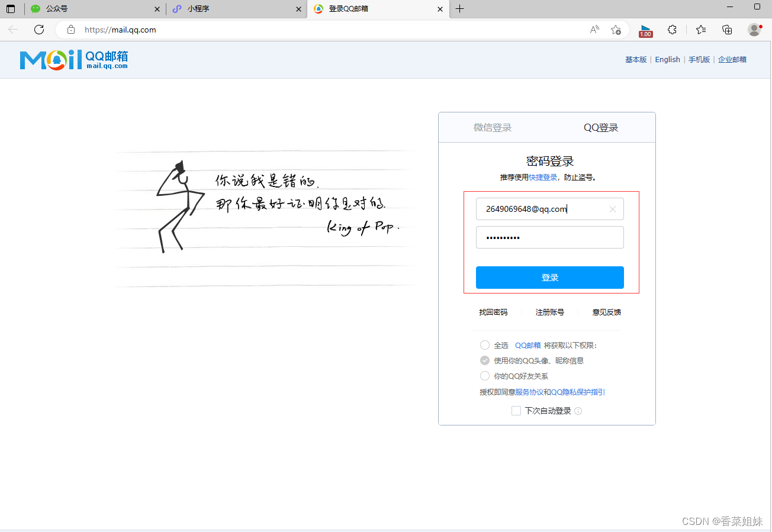
Task: Close the 公众号 tab
Action: coord(157,9)
